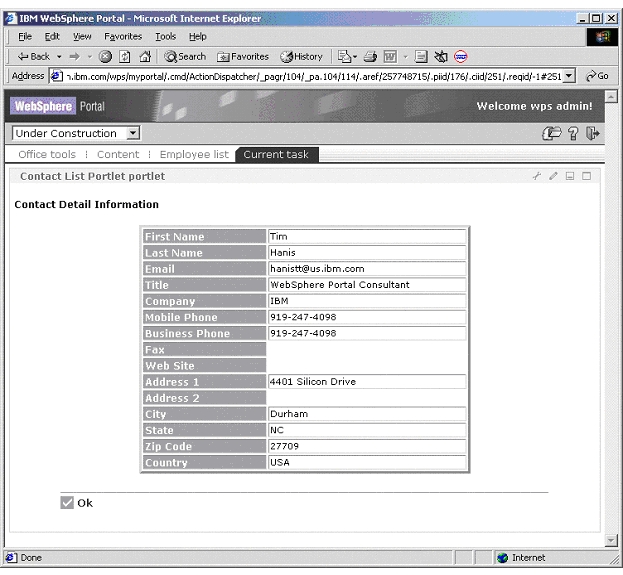
Task: Open the Edit menu
Action: tap(52, 37)
